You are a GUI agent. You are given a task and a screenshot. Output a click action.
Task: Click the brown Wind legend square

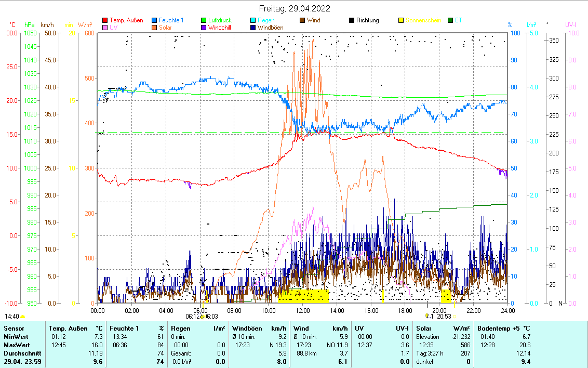click(x=302, y=21)
